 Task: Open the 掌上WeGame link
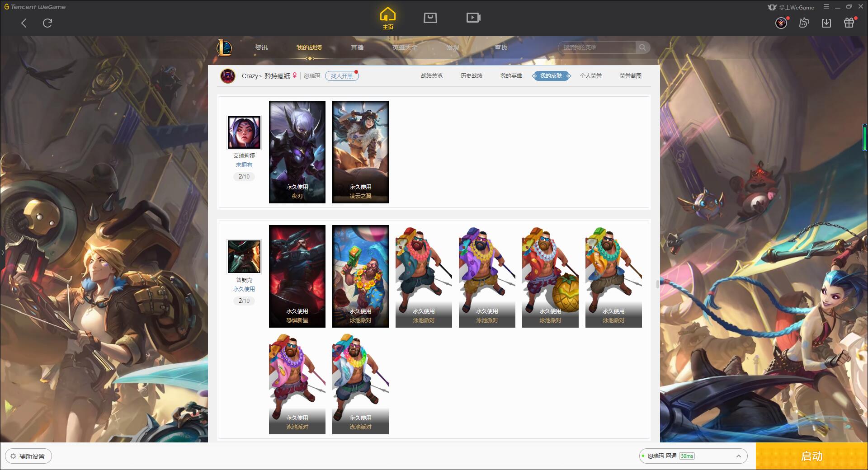coord(791,7)
